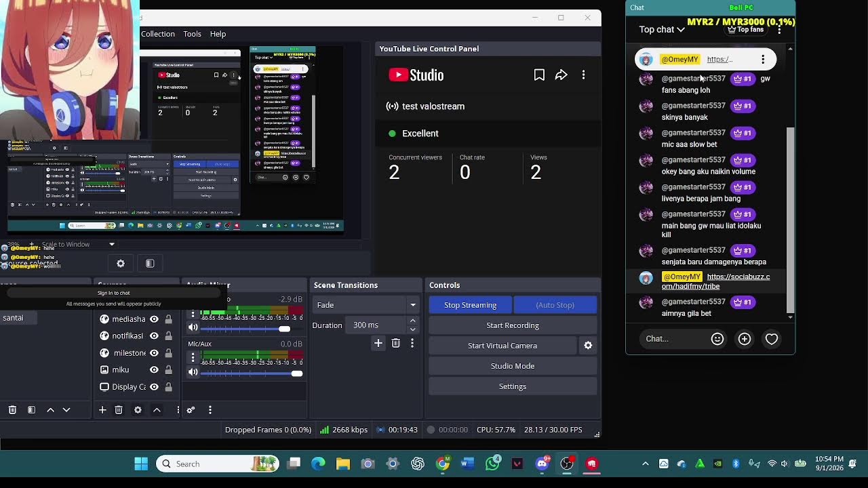The image size is (868, 488).
Task: Open the Tools menu in OBS
Action: tap(192, 34)
